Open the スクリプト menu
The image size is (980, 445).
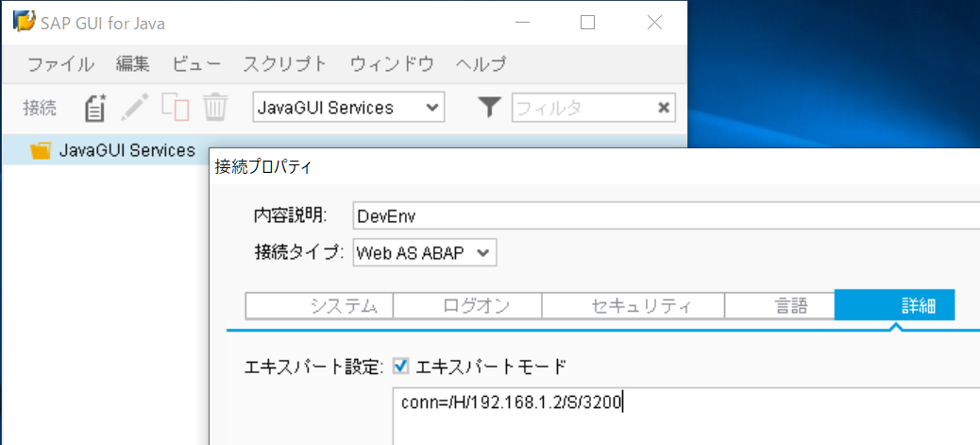[285, 64]
